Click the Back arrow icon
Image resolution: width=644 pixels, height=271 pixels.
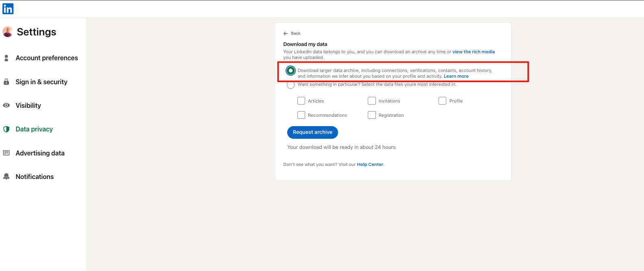point(286,33)
